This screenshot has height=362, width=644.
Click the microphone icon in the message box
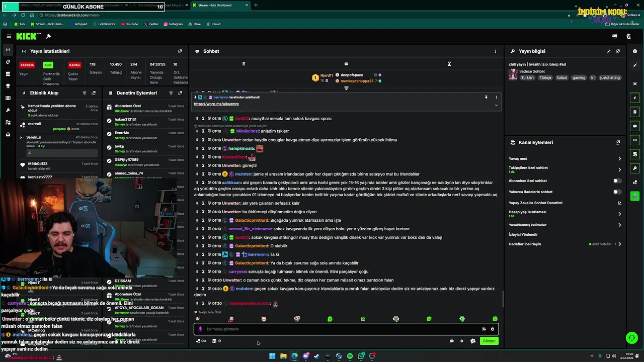tap(200, 329)
